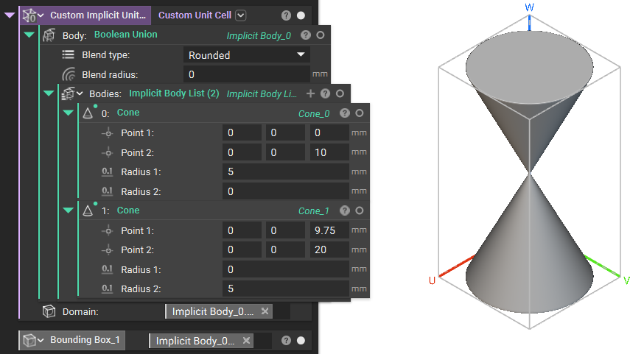644x354 pixels.
Task: Click the W axis label in viewport
Action: tap(529, 7)
